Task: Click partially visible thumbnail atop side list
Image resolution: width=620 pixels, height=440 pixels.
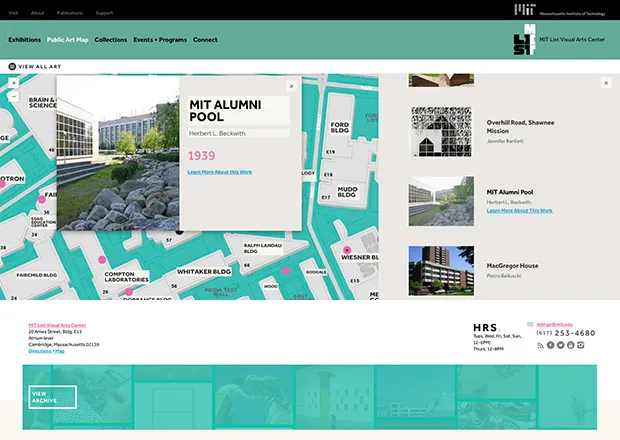Action: [441, 80]
